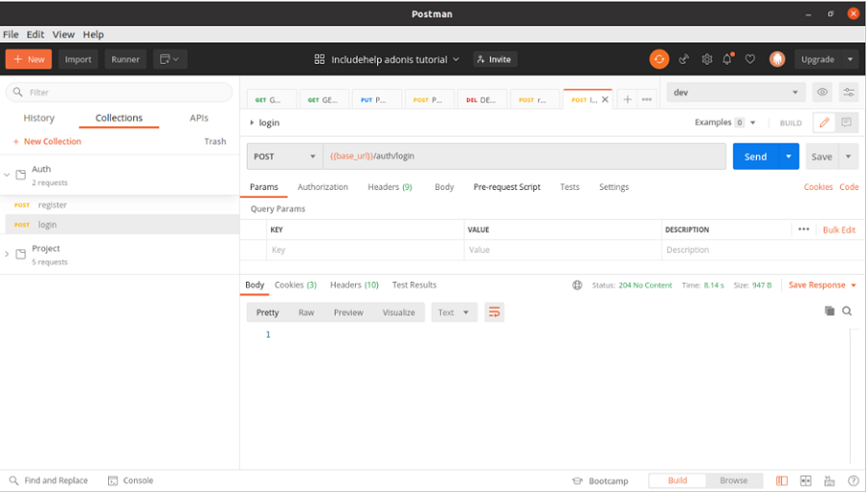
Task: Open the comments icon next to pencil
Action: point(847,123)
